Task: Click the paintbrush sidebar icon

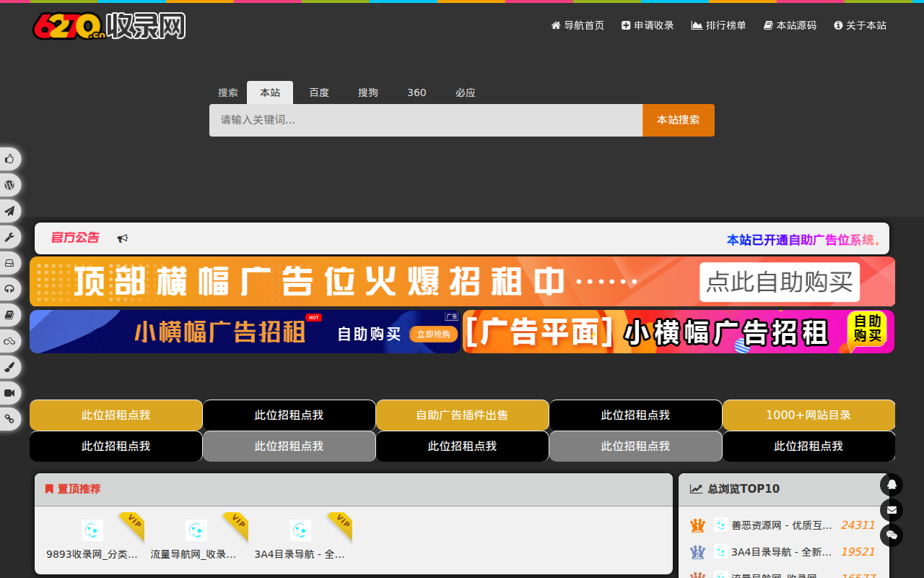Action: (x=9, y=367)
